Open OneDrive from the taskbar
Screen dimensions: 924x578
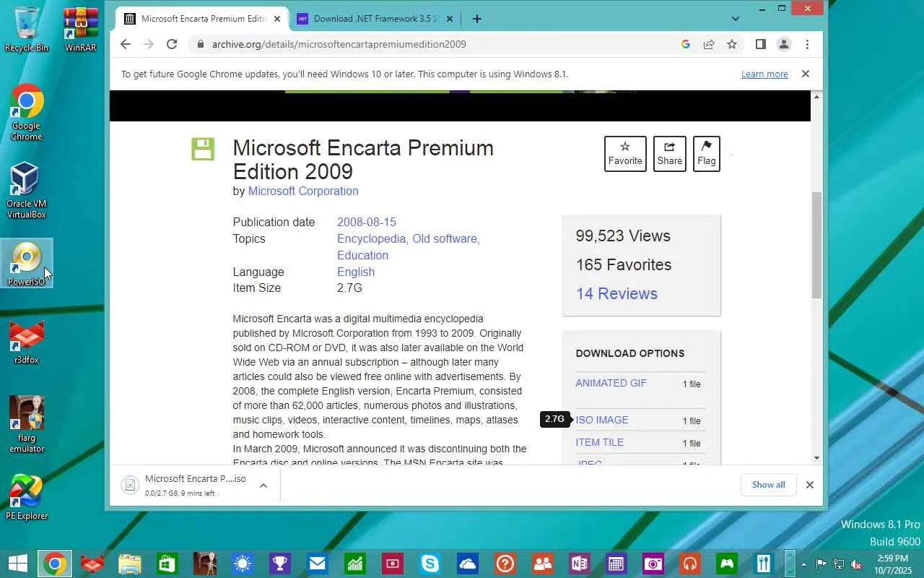(468, 564)
